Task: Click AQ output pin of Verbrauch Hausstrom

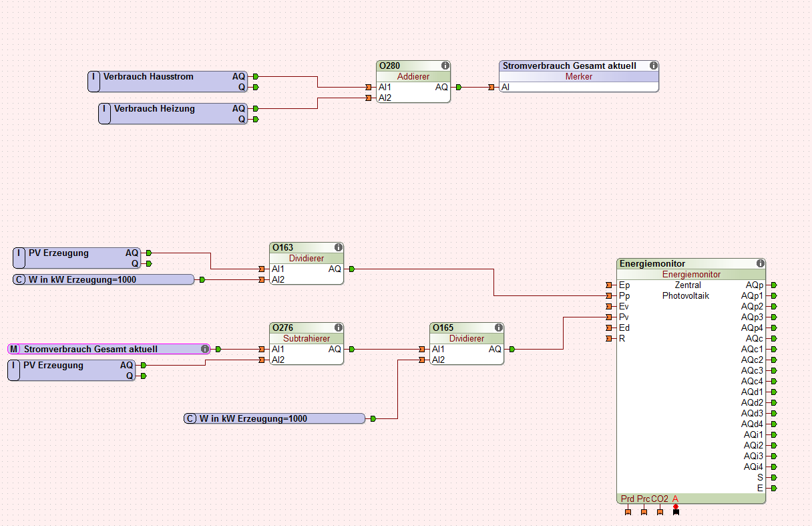Action: click(x=254, y=76)
